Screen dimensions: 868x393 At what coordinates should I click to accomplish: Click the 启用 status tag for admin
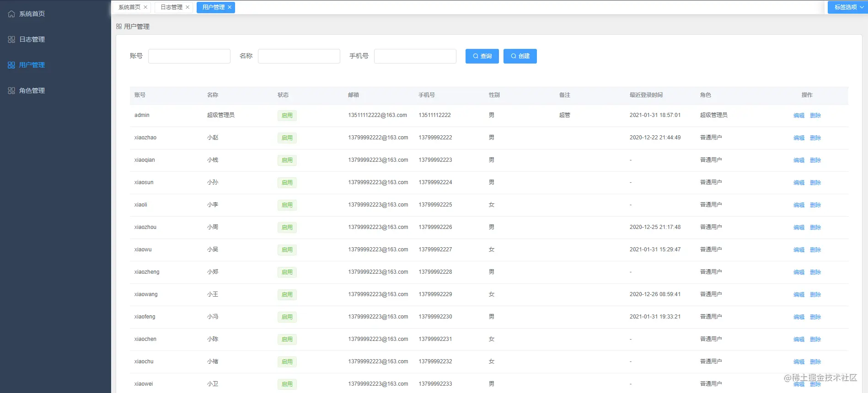point(287,116)
